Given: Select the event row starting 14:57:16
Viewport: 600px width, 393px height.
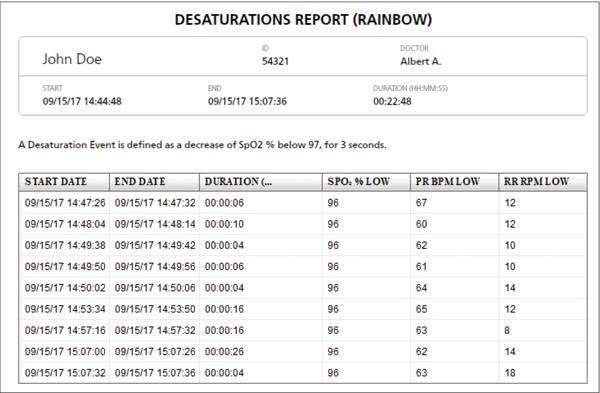Looking at the screenshot, I should coord(303,330).
